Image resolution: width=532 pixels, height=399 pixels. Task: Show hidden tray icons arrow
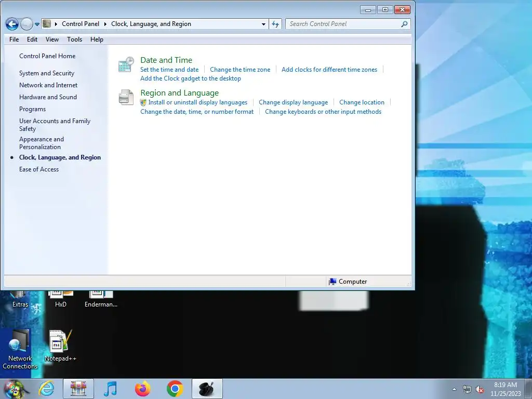click(x=454, y=389)
